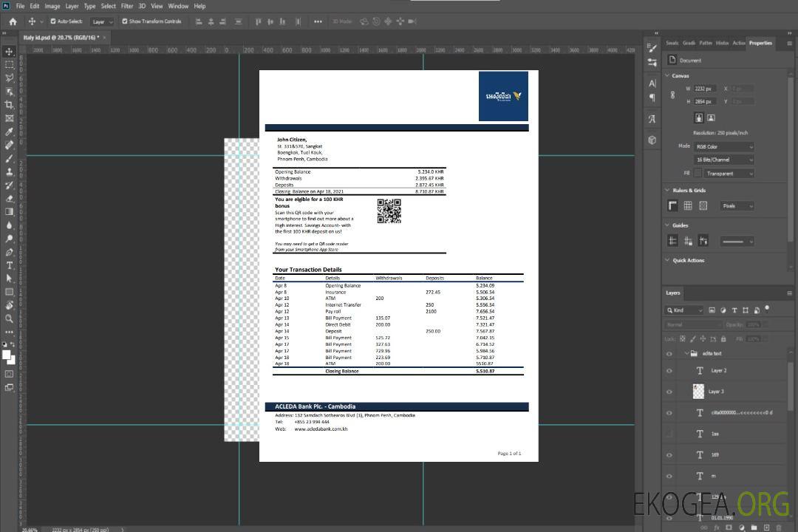The height and width of the screenshot is (532, 798).
Task: Toggle Quick Mask mode icon
Action: [x=9, y=374]
